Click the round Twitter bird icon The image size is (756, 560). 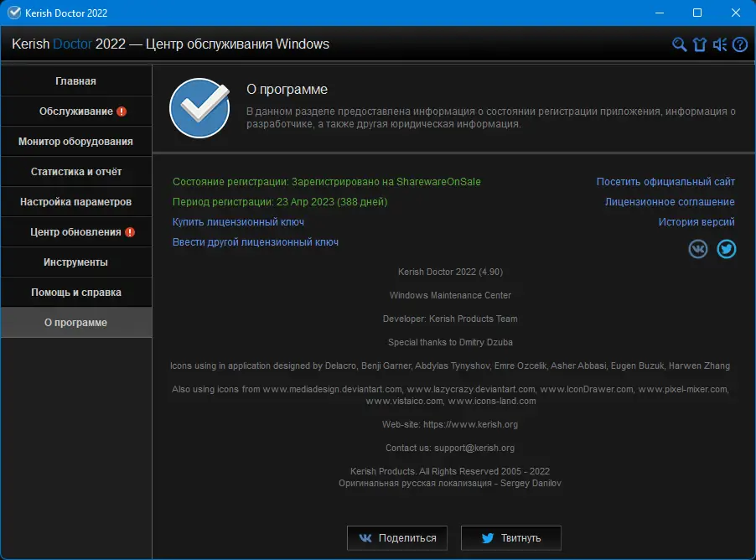[x=726, y=249]
